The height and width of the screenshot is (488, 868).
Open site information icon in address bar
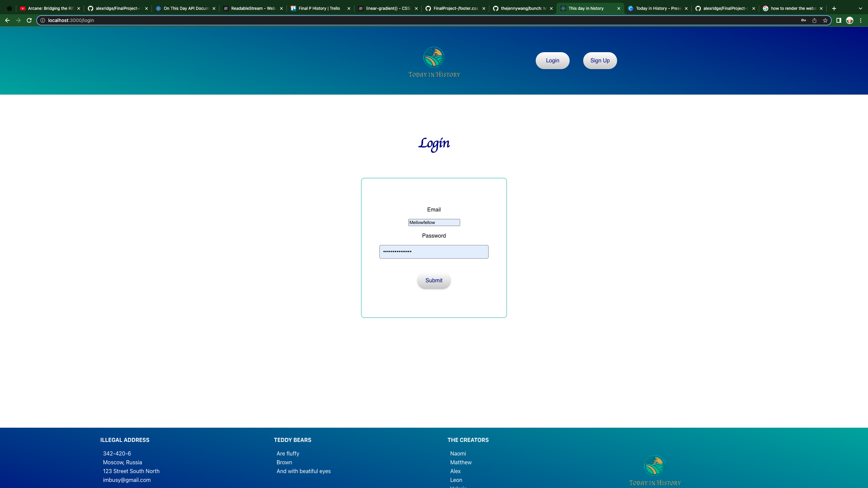pos(43,20)
